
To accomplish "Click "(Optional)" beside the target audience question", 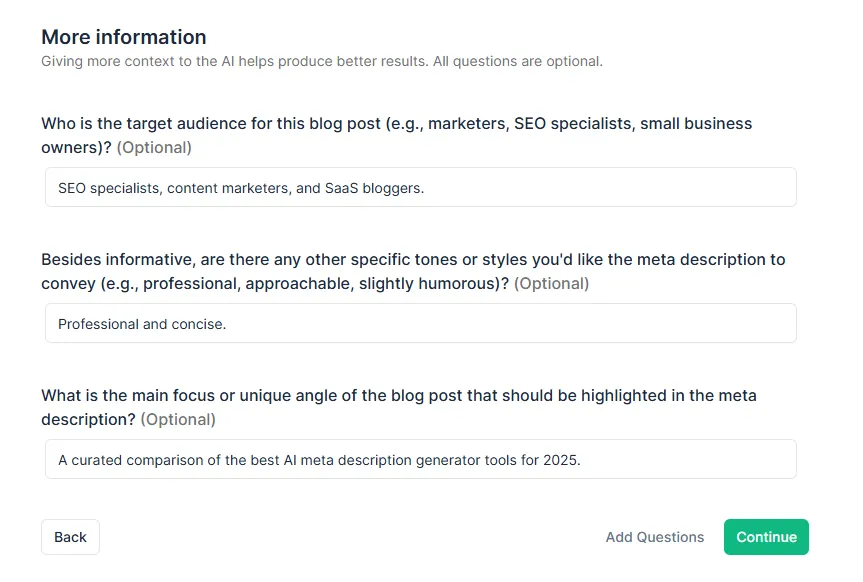I will [x=154, y=148].
